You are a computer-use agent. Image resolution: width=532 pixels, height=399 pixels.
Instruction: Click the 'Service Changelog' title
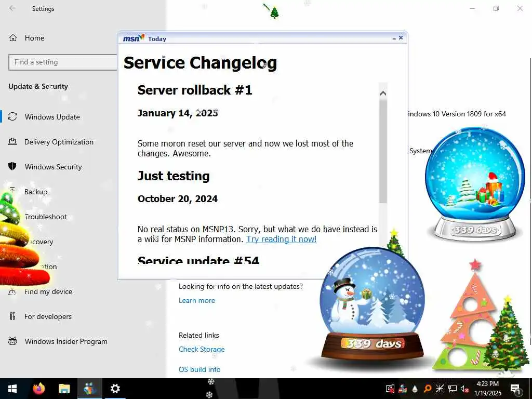pos(200,63)
